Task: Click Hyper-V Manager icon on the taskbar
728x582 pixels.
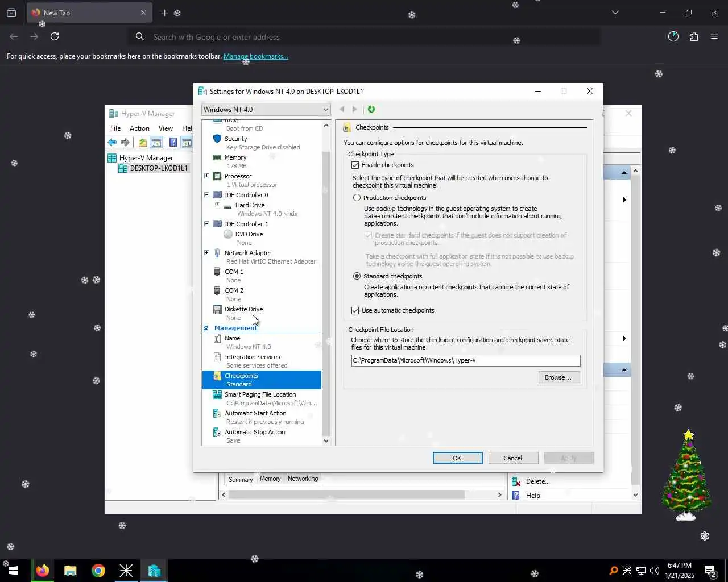Action: pyautogui.click(x=154, y=571)
